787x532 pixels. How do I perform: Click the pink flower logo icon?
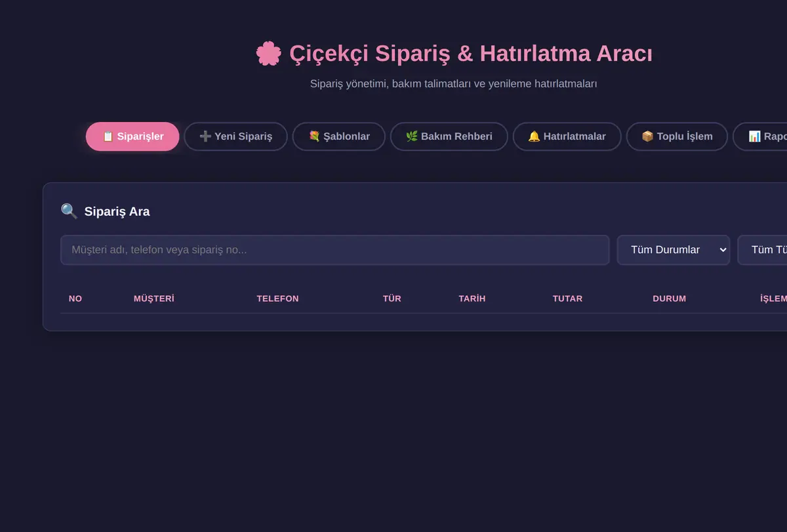[269, 54]
